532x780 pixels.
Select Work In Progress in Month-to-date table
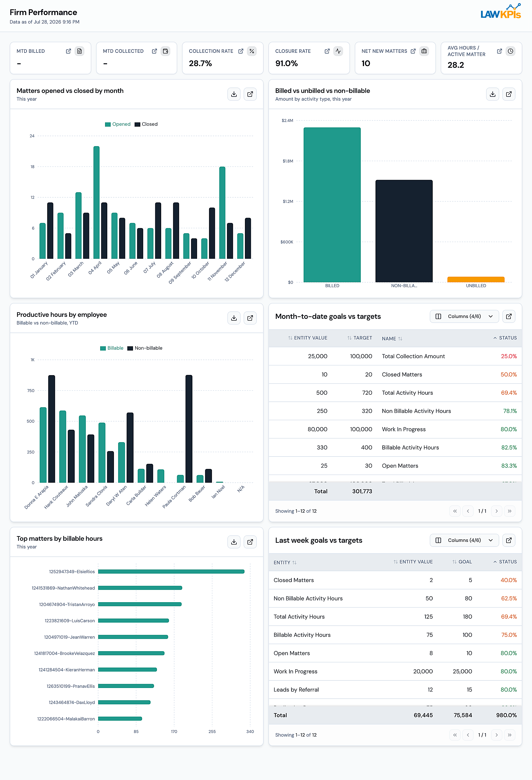(395, 429)
